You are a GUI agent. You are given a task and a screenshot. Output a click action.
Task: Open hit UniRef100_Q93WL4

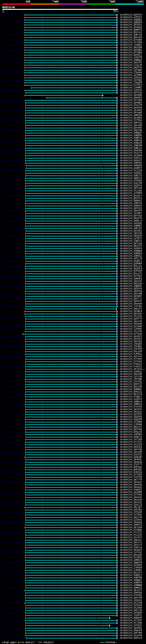(x=131, y=311)
